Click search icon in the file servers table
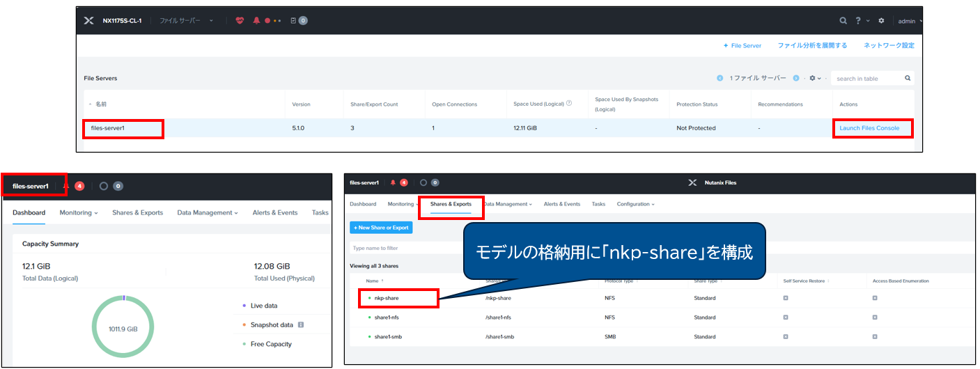Screen dimensions: 980x369 908,79
